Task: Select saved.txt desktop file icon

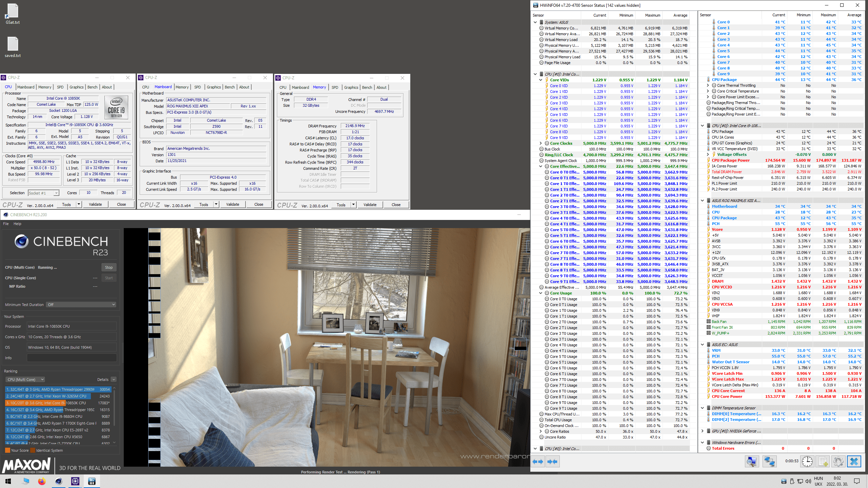Action: click(13, 47)
